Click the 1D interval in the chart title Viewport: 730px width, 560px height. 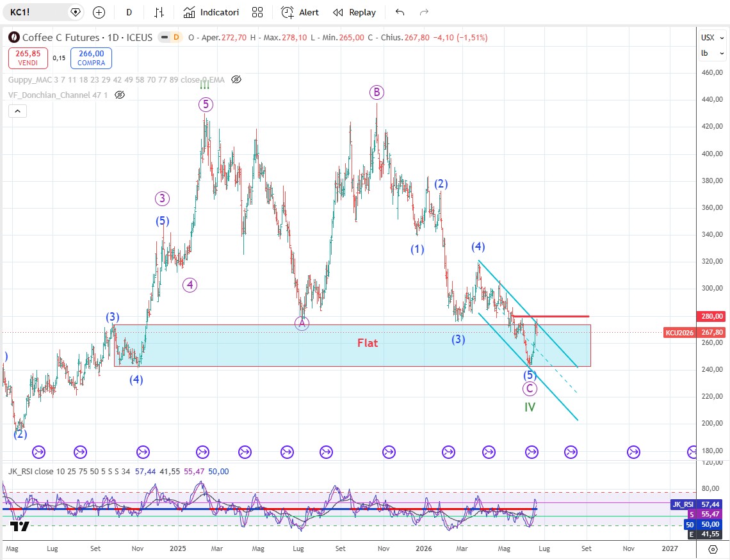point(113,37)
